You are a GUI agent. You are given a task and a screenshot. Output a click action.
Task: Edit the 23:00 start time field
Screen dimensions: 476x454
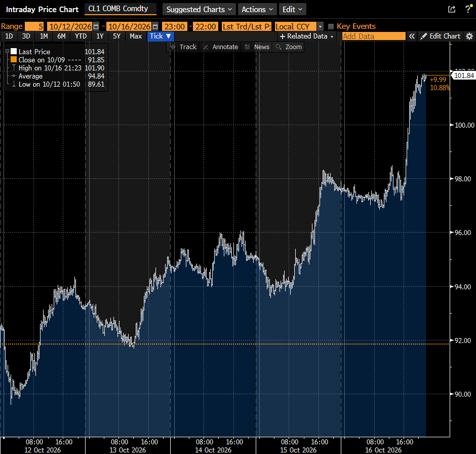click(175, 26)
